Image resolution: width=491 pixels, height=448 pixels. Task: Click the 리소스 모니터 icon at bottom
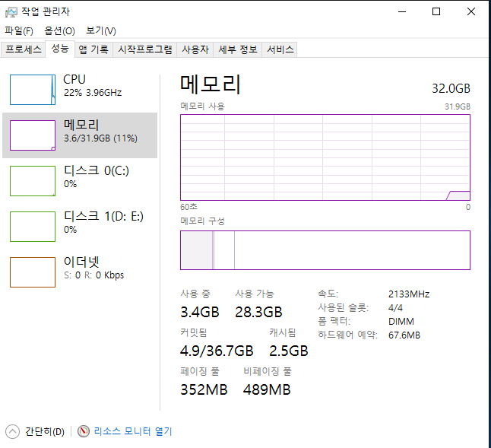(84, 431)
